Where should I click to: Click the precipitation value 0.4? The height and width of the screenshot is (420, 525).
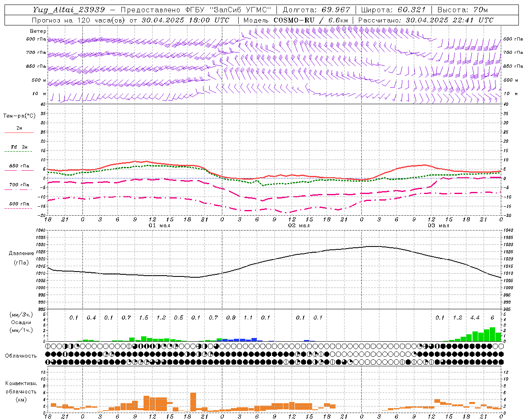91,317
